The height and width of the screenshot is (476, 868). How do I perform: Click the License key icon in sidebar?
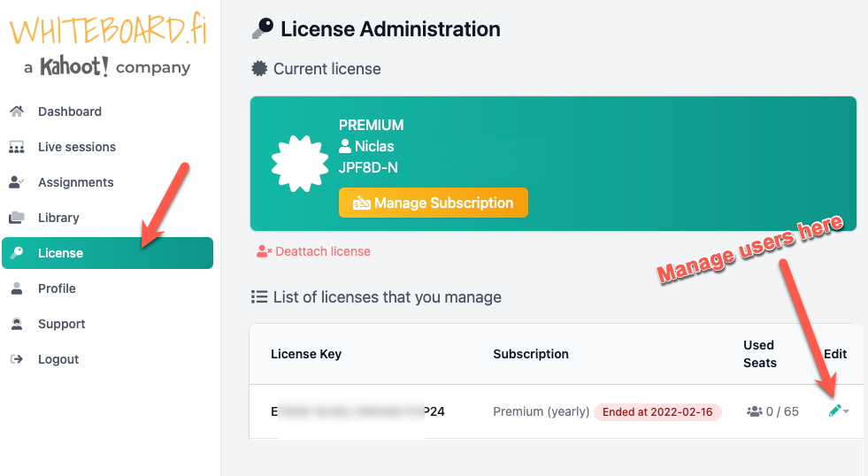coord(17,253)
